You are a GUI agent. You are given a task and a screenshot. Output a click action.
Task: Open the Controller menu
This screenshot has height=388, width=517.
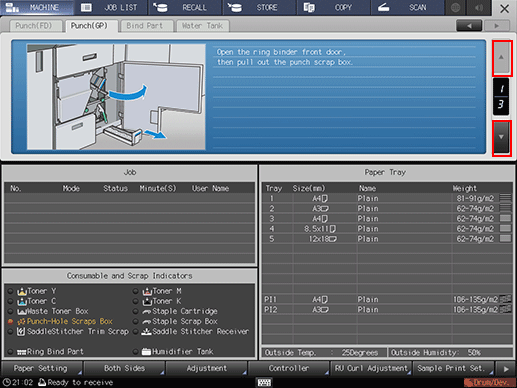289,369
